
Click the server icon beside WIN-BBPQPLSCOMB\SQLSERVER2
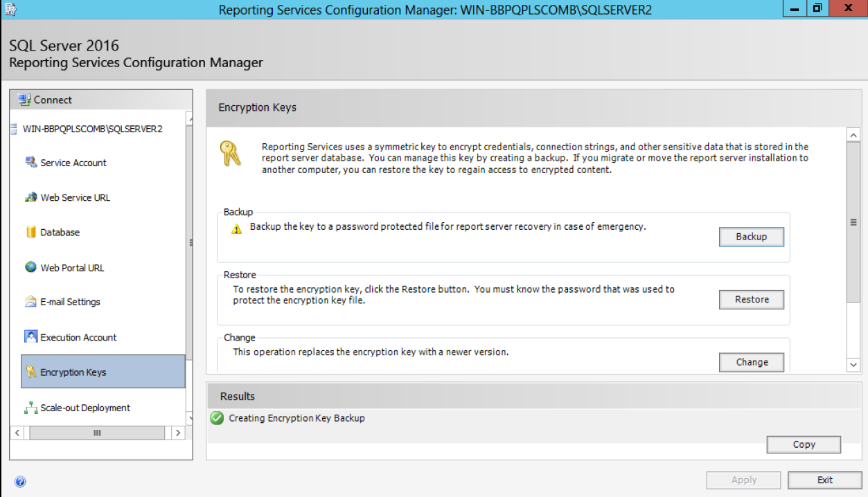pyautogui.click(x=14, y=129)
